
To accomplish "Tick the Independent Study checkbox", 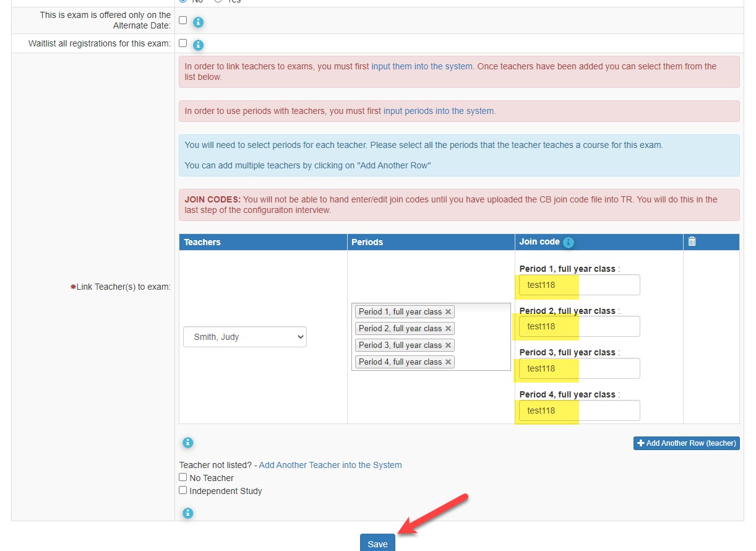I will coord(183,490).
